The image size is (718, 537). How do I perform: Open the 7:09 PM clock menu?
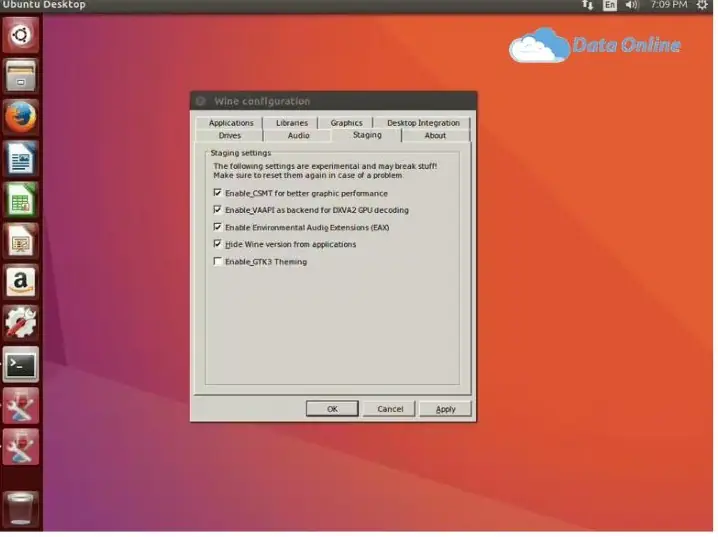click(x=669, y=5)
